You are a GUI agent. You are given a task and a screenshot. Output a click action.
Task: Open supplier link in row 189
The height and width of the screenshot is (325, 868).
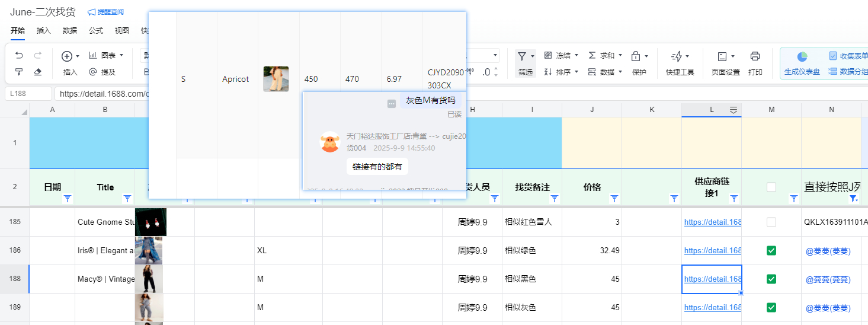point(712,307)
